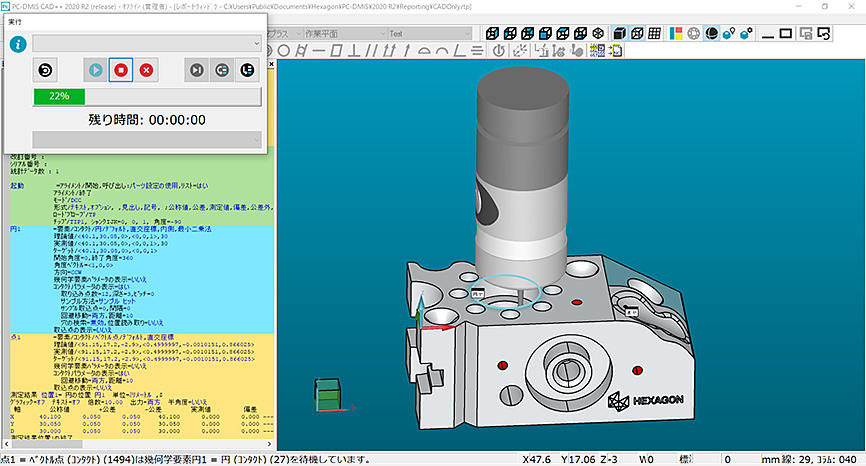Click the black circular-arrow undo button in the execution dialog

click(x=45, y=70)
